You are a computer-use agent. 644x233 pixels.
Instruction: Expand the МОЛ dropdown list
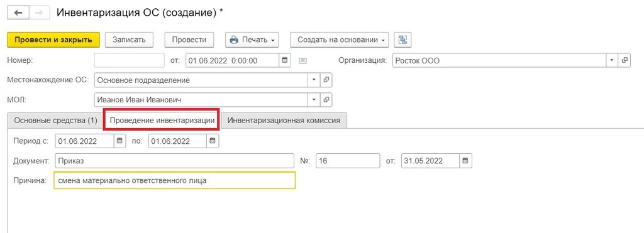tap(314, 100)
